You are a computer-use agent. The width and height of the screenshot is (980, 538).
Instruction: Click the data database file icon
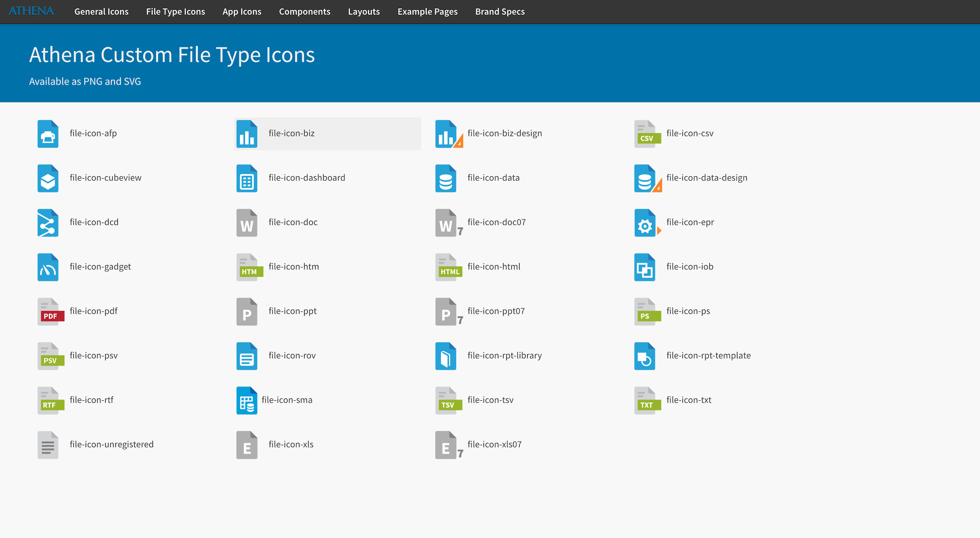coord(446,178)
